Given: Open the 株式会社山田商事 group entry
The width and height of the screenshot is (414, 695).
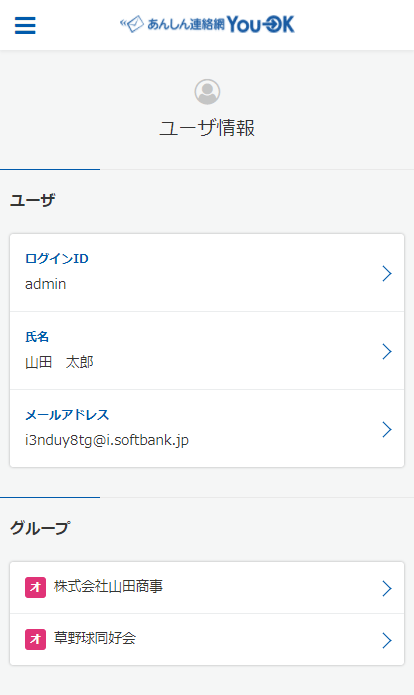Looking at the screenshot, I should point(207,588).
